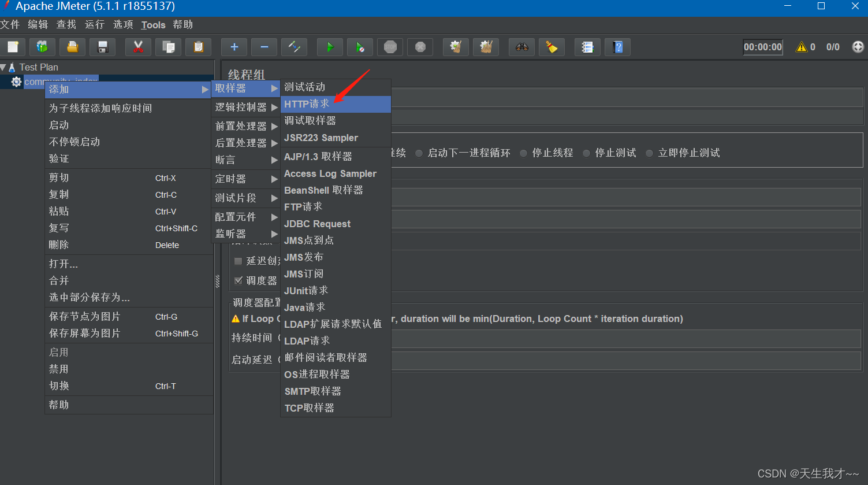Select 调试取样器 menu entry
The width and height of the screenshot is (868, 485).
[x=336, y=121]
